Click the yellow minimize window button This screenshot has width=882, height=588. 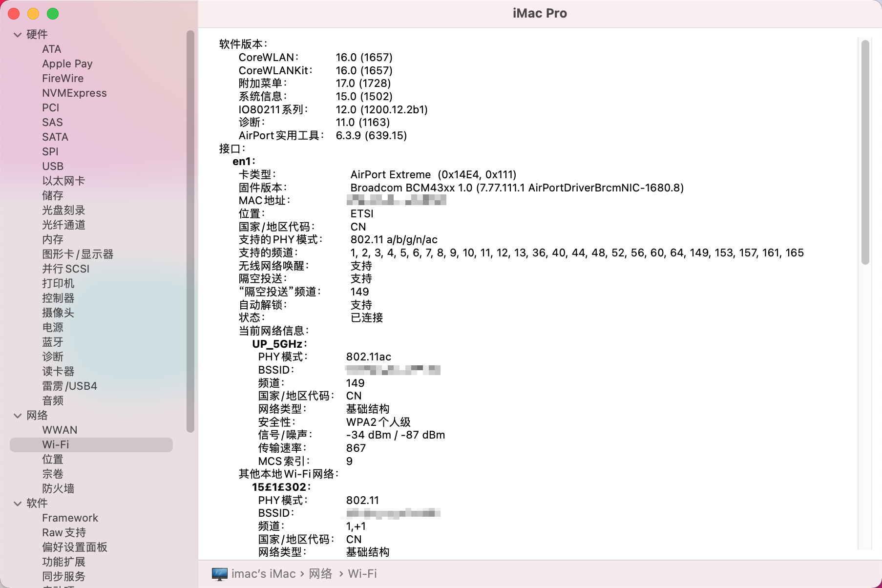click(x=33, y=14)
